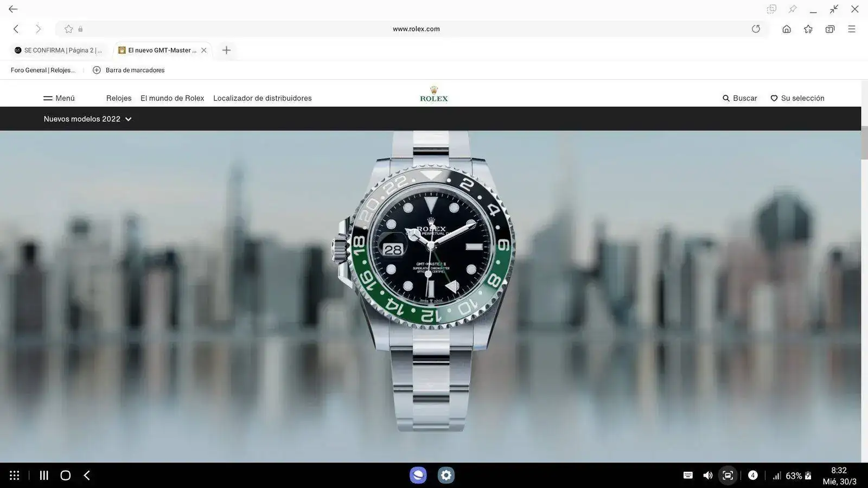
Task: Add a new browser tab
Action: [226, 50]
